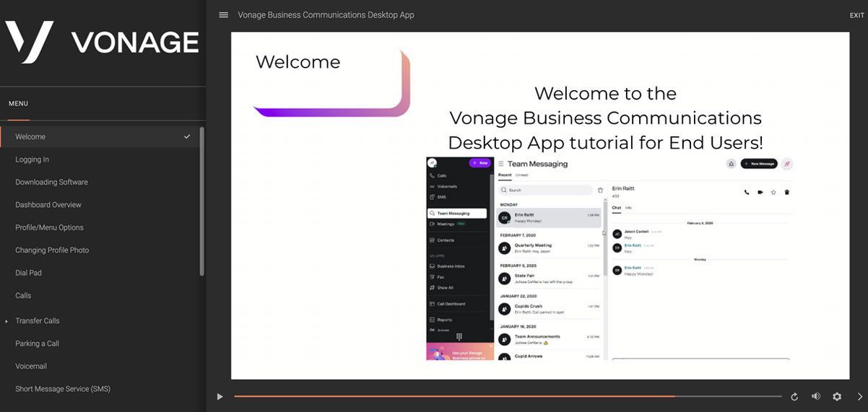Screen dimensions: 868x412
Task: Select Business Inbox in the screenshot sidebar
Action: pyautogui.click(x=451, y=266)
